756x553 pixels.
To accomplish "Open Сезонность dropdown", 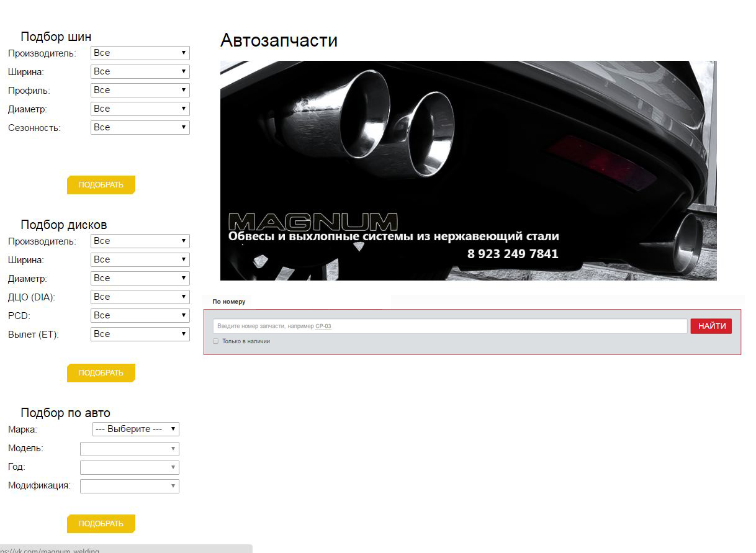I will (140, 128).
